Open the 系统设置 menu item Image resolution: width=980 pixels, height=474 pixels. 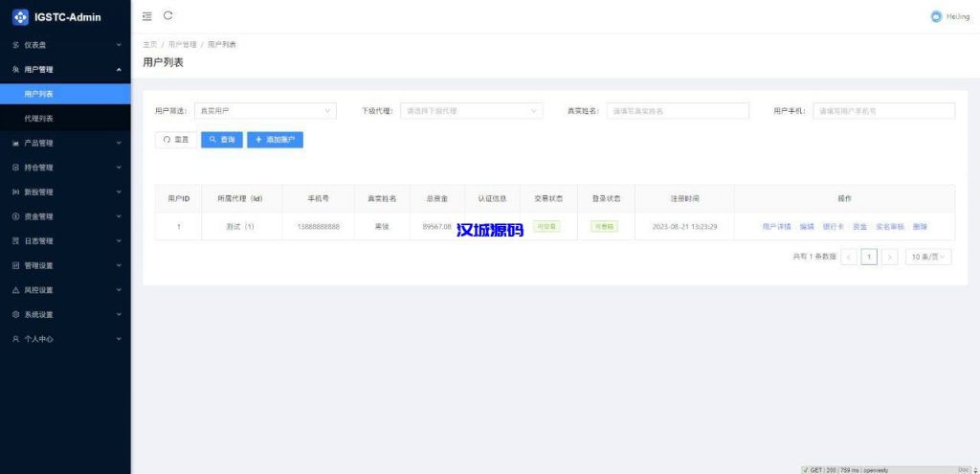point(65,314)
